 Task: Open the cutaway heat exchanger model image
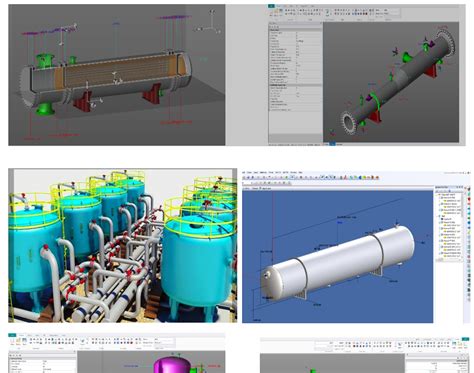(x=117, y=75)
